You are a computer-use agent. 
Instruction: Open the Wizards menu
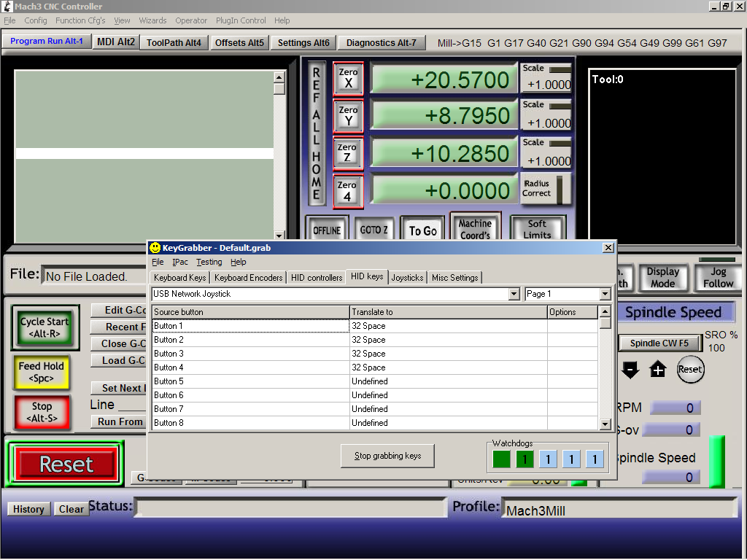(152, 20)
